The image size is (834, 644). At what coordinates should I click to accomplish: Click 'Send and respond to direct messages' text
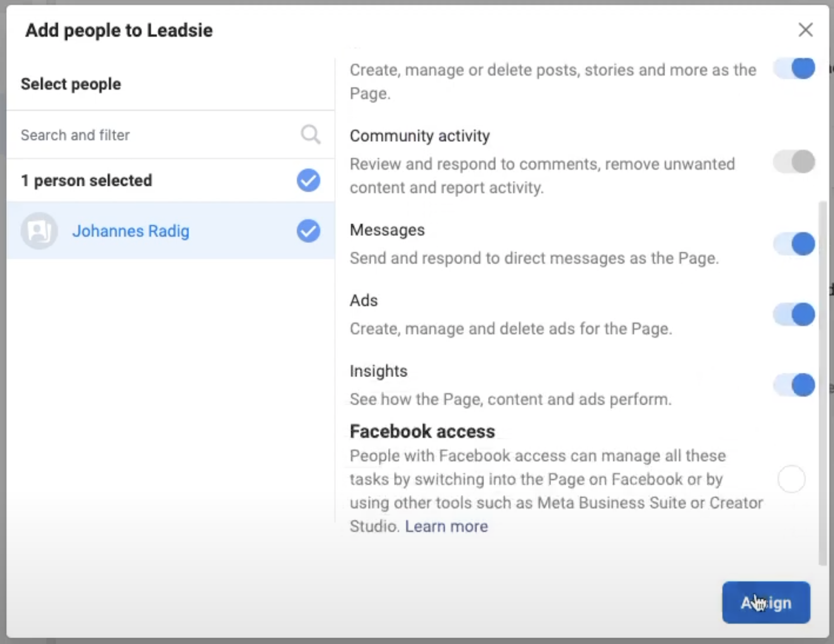tap(534, 258)
